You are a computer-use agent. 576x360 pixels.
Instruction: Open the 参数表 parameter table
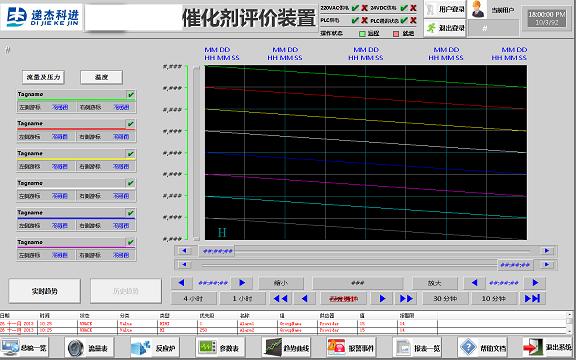[220, 347]
